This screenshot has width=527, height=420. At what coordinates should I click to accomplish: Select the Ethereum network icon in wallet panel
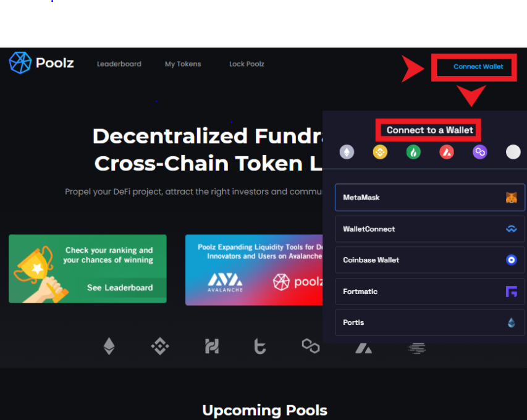click(x=347, y=152)
